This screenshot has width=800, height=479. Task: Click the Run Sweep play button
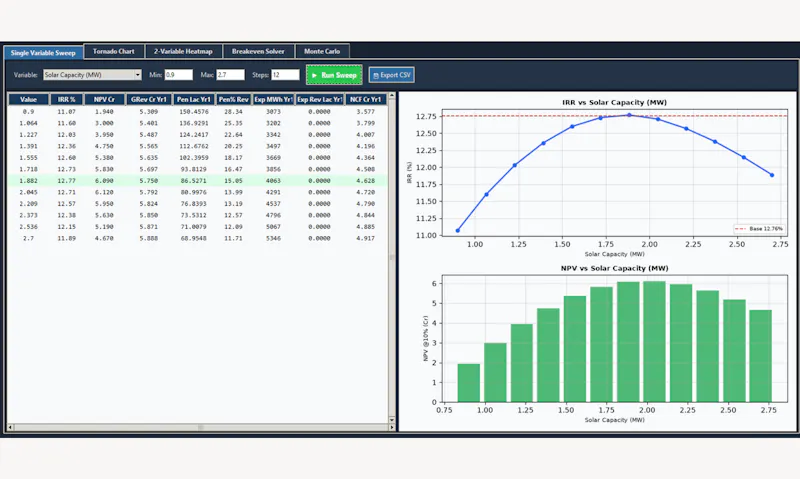[x=334, y=75]
